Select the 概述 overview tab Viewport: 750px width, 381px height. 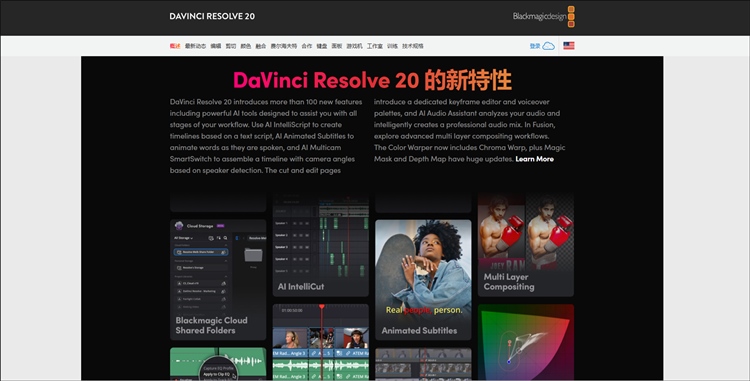175,46
